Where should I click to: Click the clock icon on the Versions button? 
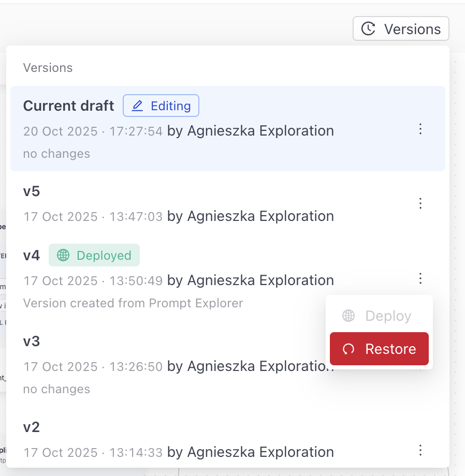(x=369, y=28)
